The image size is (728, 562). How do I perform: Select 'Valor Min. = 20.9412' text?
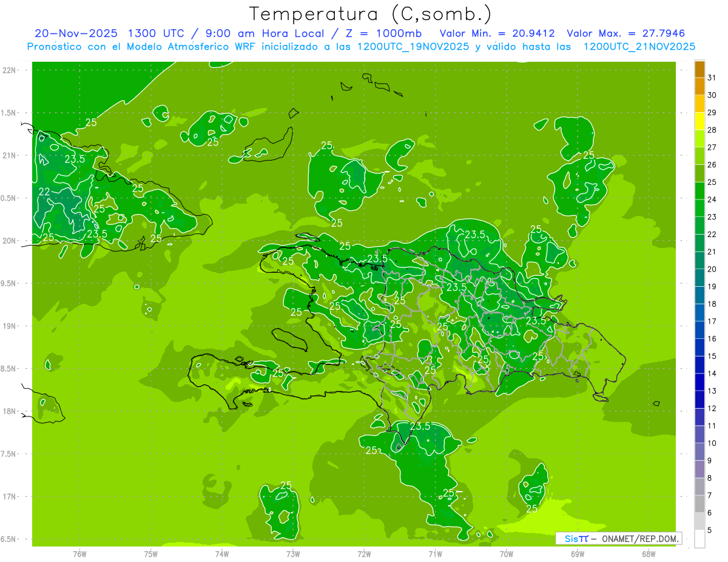click(498, 33)
